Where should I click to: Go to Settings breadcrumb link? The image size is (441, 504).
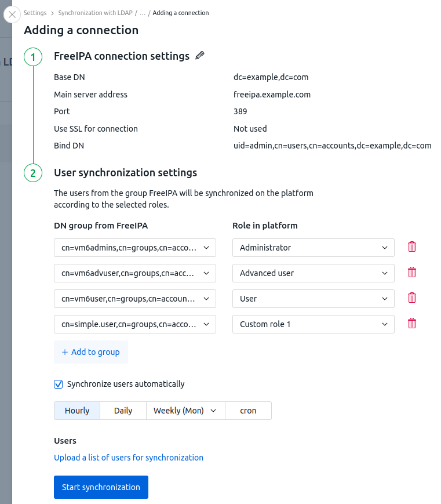click(35, 13)
